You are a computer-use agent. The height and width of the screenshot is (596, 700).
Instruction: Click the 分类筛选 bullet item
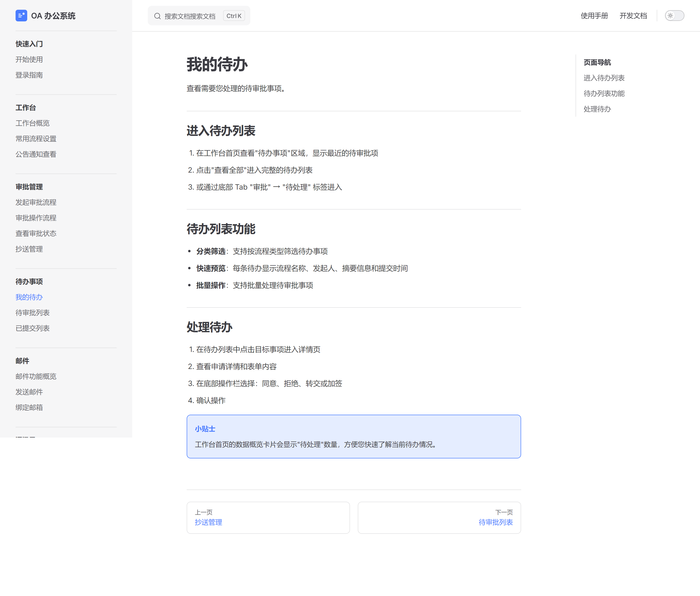pyautogui.click(x=262, y=251)
